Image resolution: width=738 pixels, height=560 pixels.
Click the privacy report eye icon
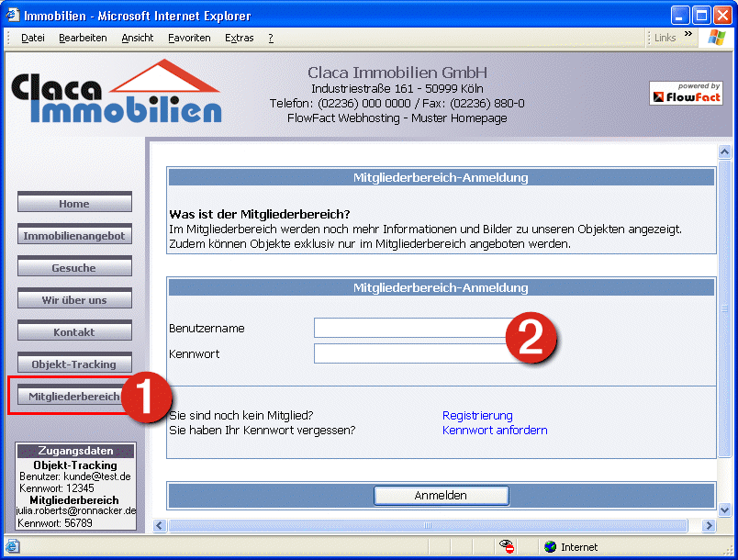point(507,547)
